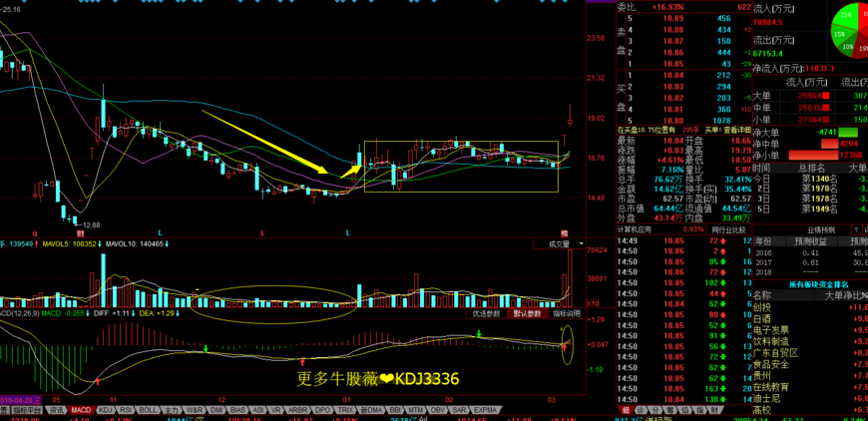Image resolution: width=868 pixels, height=421 pixels.
Task: Click the 计算机应用 industry label
Action: point(636,229)
